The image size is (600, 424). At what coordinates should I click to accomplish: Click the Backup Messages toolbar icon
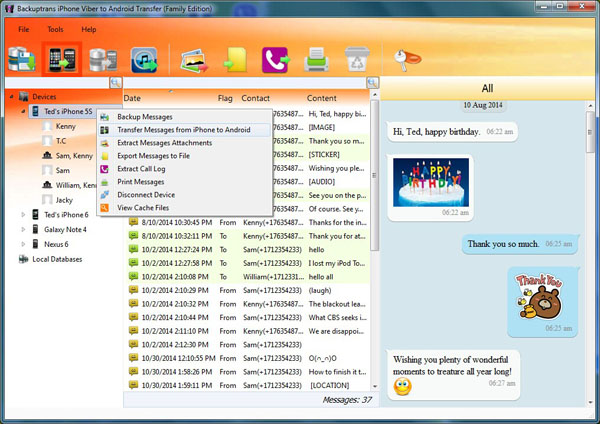(x=21, y=59)
